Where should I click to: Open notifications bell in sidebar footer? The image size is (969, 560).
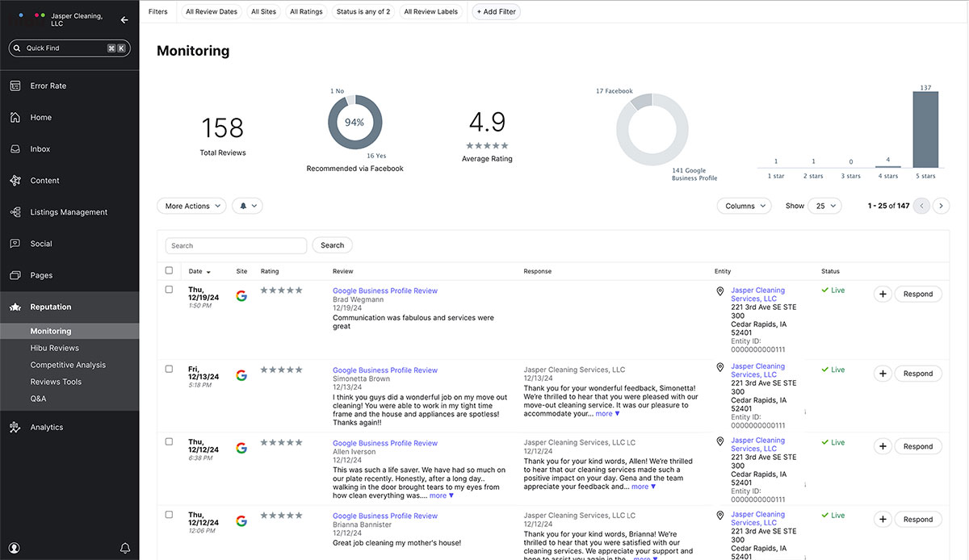click(125, 548)
